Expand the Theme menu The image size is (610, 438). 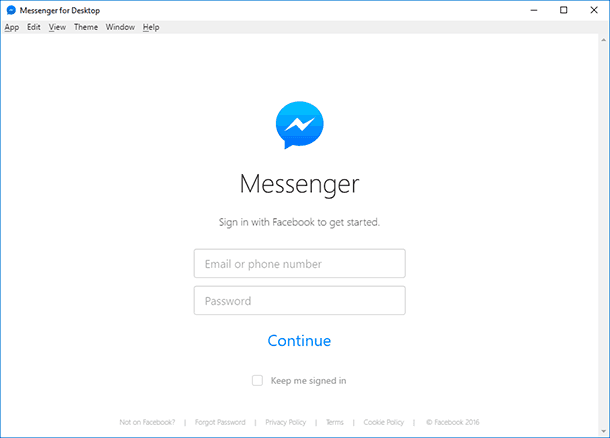(x=86, y=27)
